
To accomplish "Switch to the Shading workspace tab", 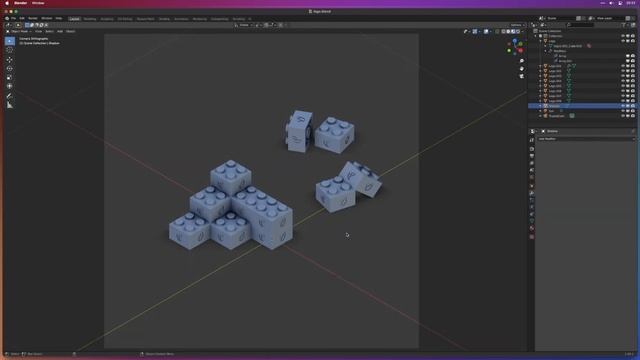I will pos(164,19).
